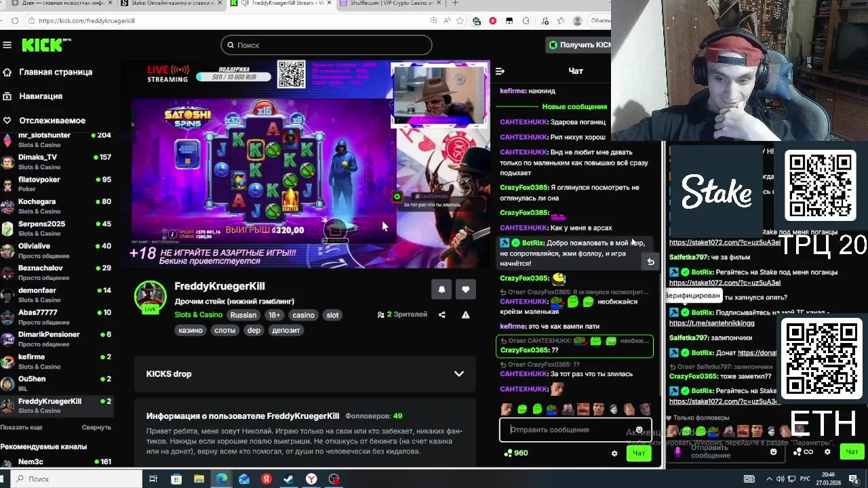Open Beznachalov channel
The height and width of the screenshot is (488, 868).
tap(57, 272)
